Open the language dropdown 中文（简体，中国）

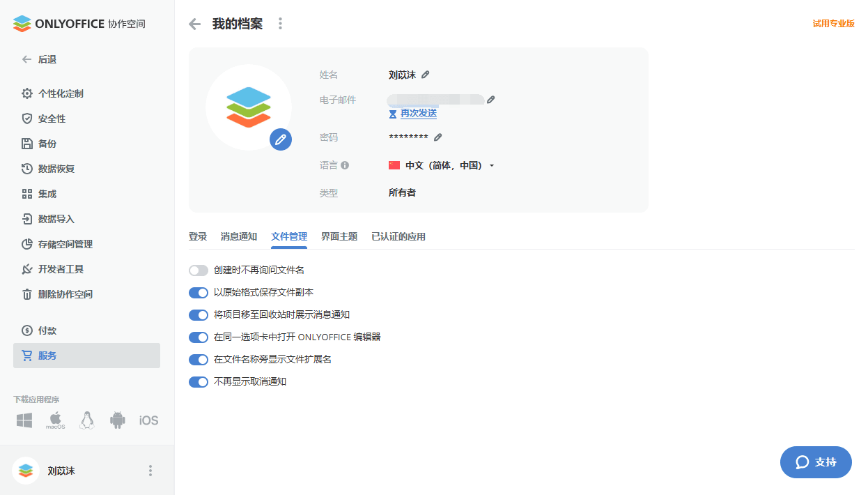pos(442,165)
